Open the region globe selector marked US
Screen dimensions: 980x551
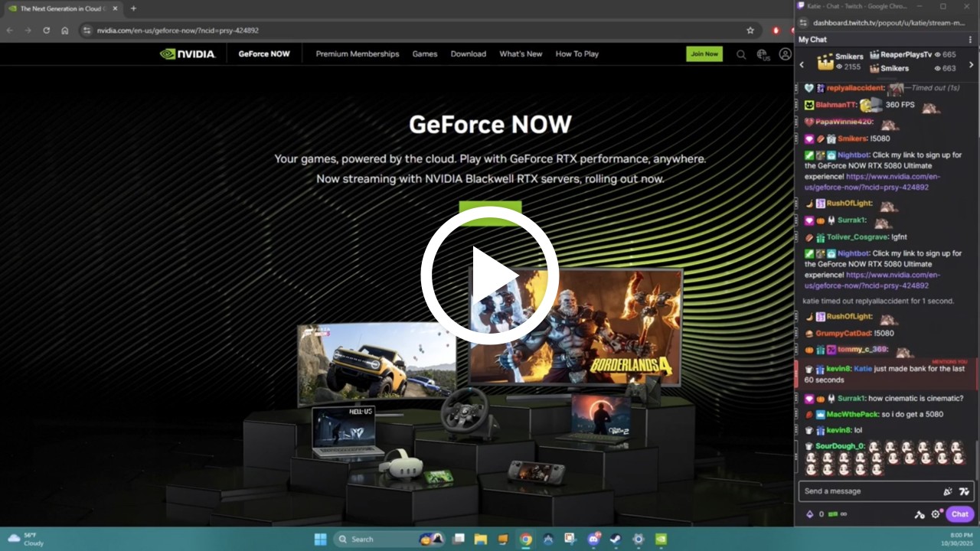pyautogui.click(x=763, y=54)
